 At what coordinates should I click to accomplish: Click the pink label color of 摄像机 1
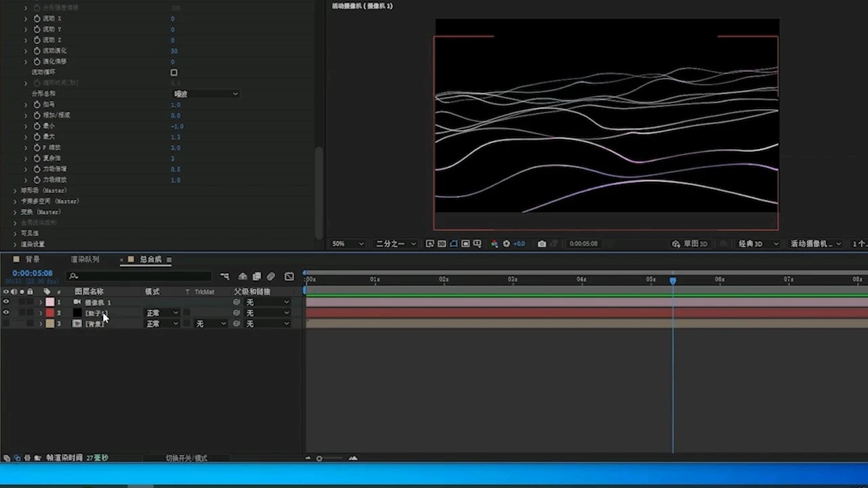coord(50,302)
